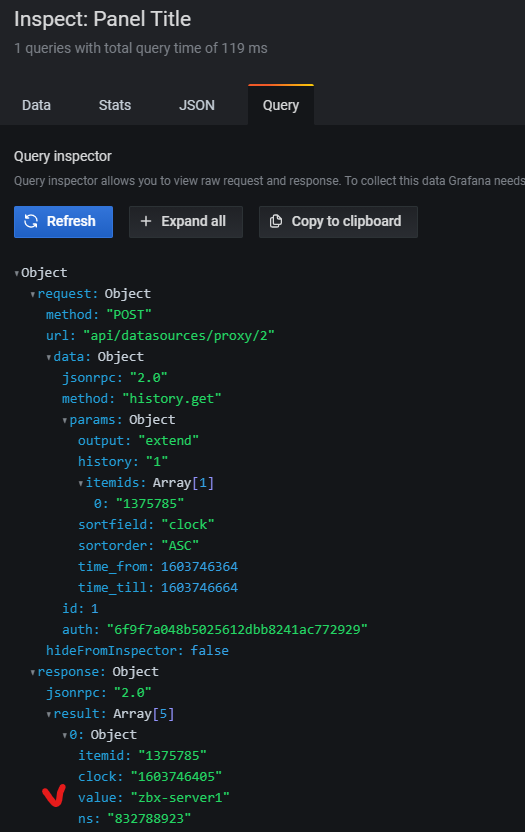This screenshot has height=832, width=525.
Task: Switch to the Data tab
Action: (x=36, y=105)
